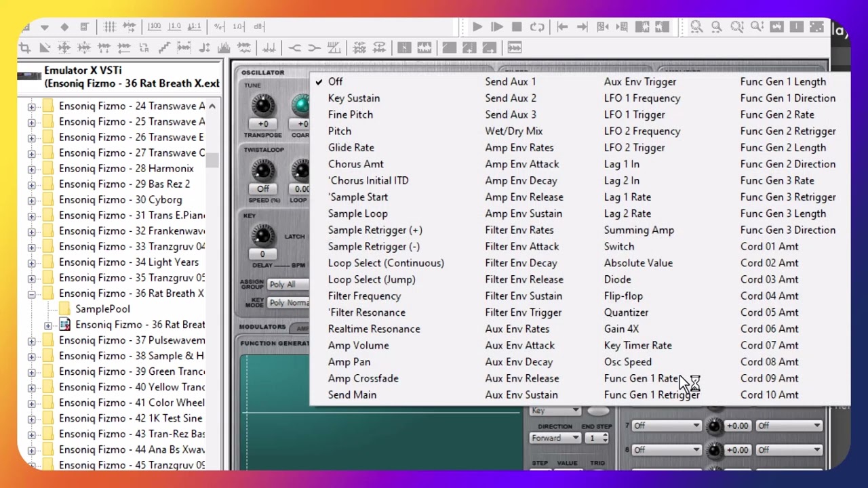868x488 pixels.
Task: Click the Play-from-cursor icon next to Play
Action: (x=496, y=27)
